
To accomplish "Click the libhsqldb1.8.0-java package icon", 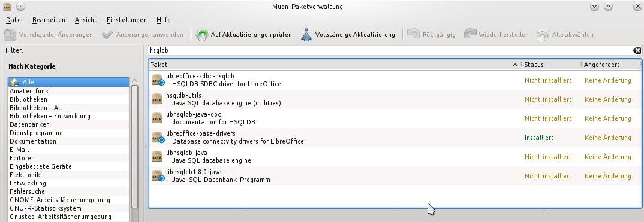I will (x=158, y=176).
